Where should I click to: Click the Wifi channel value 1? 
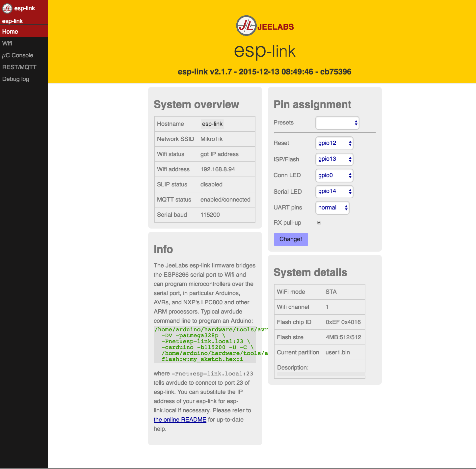point(327,307)
